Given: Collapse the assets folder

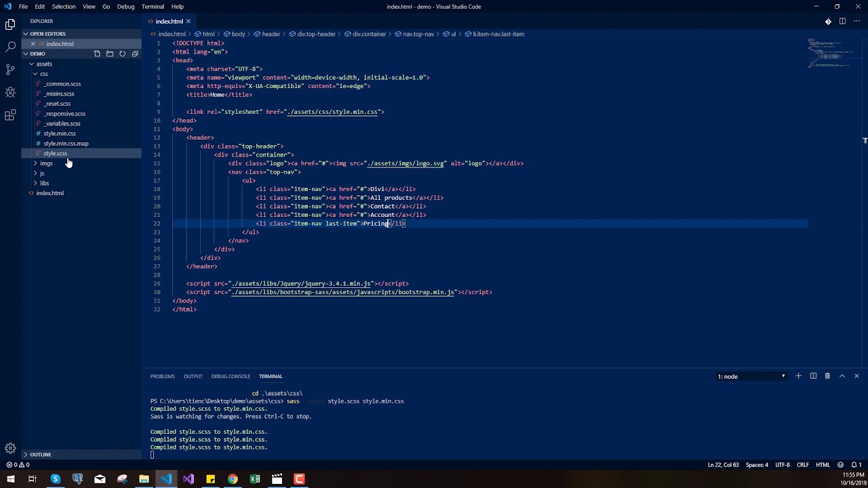Looking at the screenshot, I should point(44,64).
